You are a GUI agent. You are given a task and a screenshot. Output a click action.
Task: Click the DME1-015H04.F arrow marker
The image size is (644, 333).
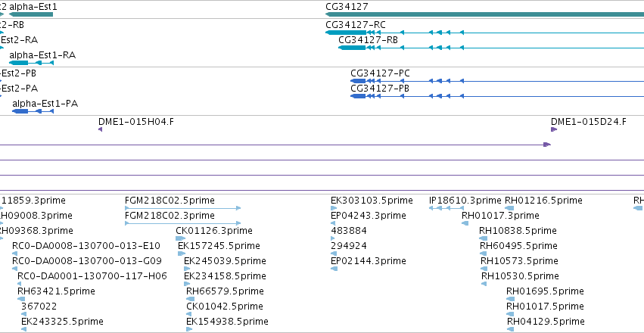tap(100, 129)
